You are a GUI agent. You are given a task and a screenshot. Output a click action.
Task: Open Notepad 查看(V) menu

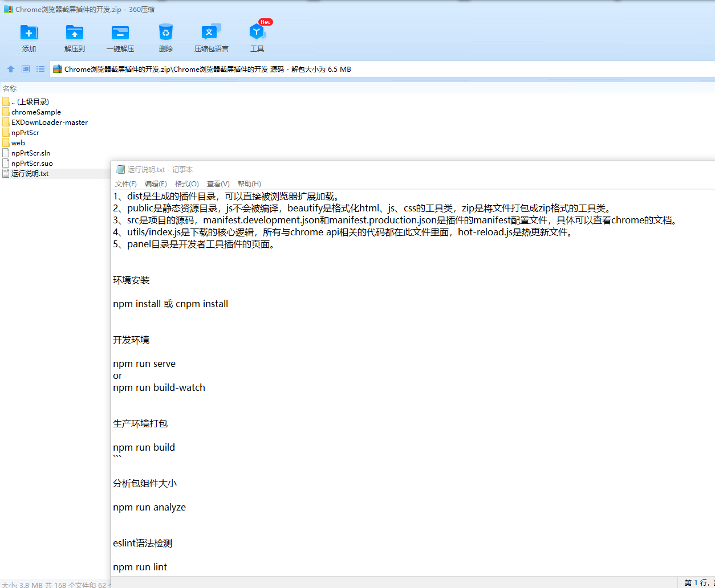tap(218, 183)
